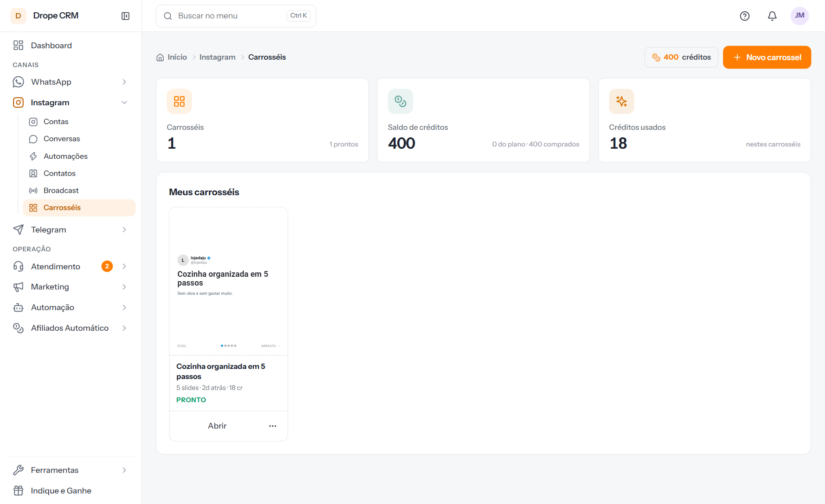Viewport: 825px width, 504px height.
Task: Click the Drope CRM logo badge
Action: (x=18, y=16)
